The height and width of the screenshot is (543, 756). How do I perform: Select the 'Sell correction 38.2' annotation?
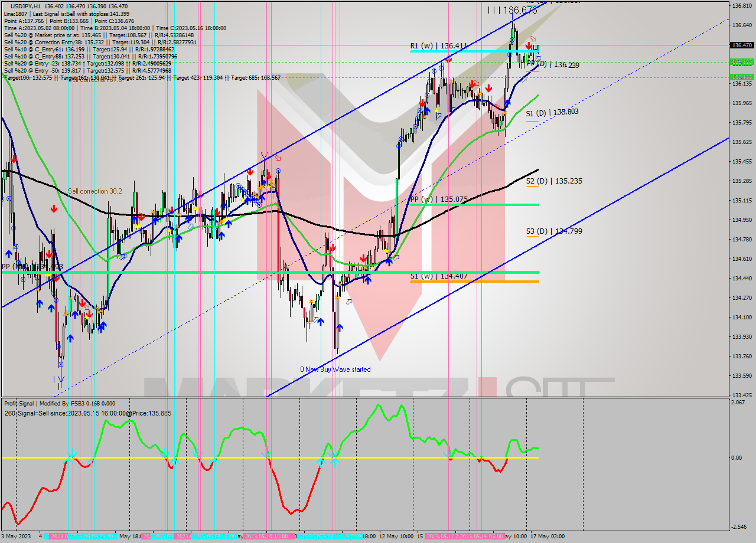(x=95, y=191)
